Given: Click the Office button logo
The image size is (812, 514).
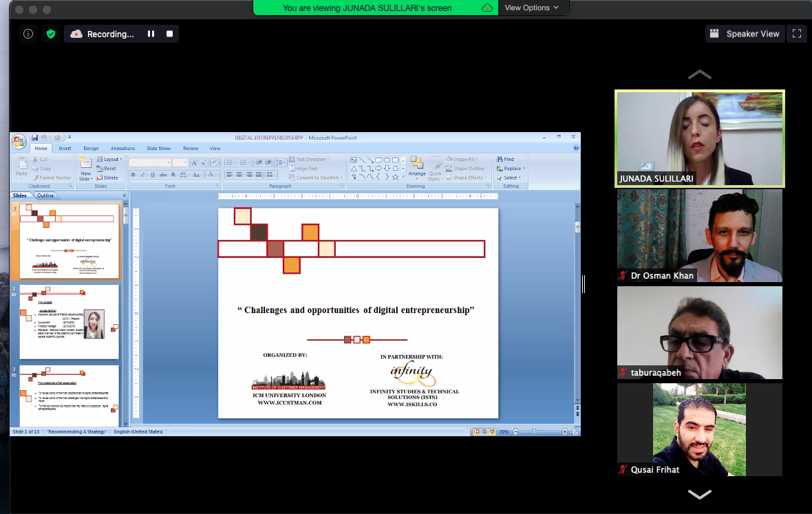Looking at the screenshot, I should pos(19,142).
